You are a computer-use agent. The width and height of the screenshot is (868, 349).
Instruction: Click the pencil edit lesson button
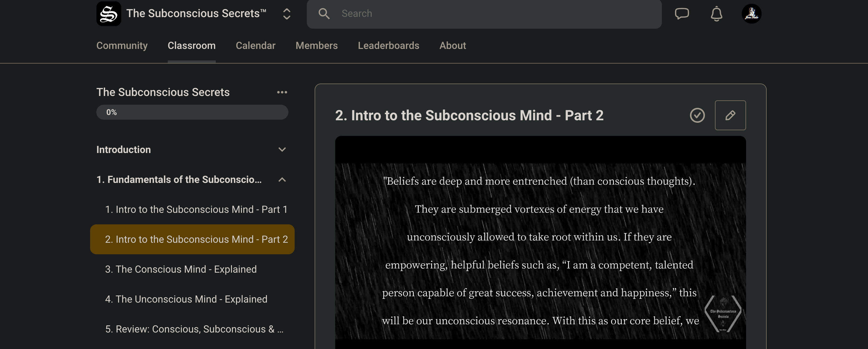pyautogui.click(x=730, y=115)
